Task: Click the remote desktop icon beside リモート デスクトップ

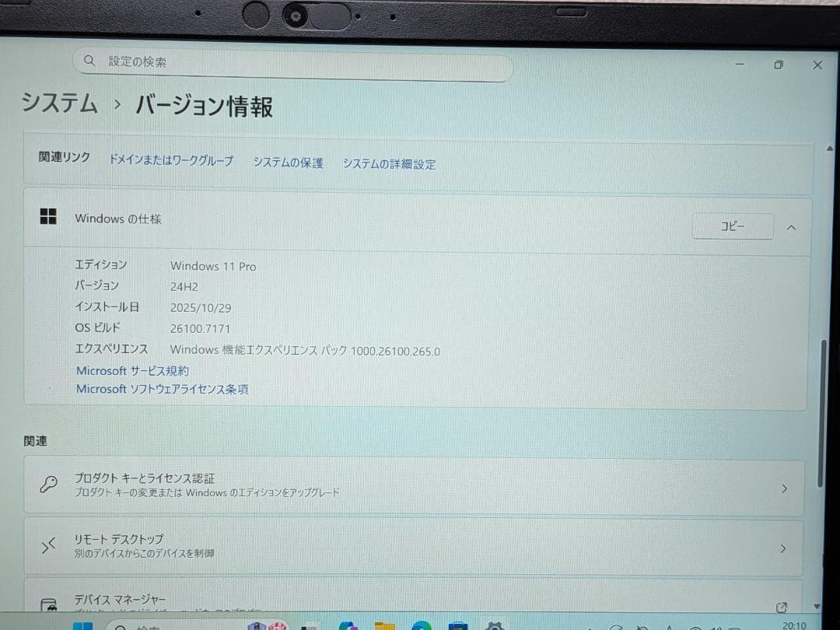Action: (48, 544)
